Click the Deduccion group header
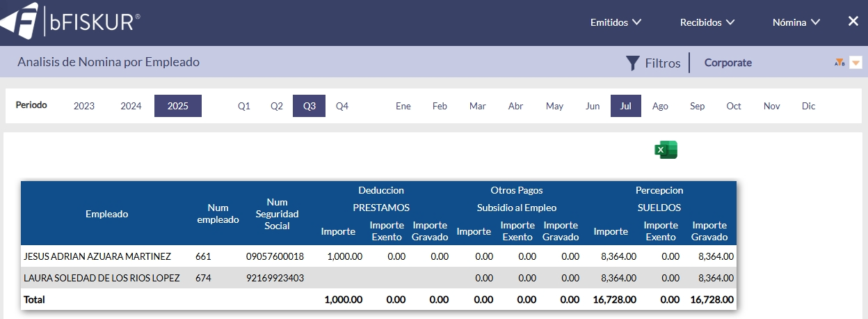This screenshot has width=868, height=319. point(381,190)
